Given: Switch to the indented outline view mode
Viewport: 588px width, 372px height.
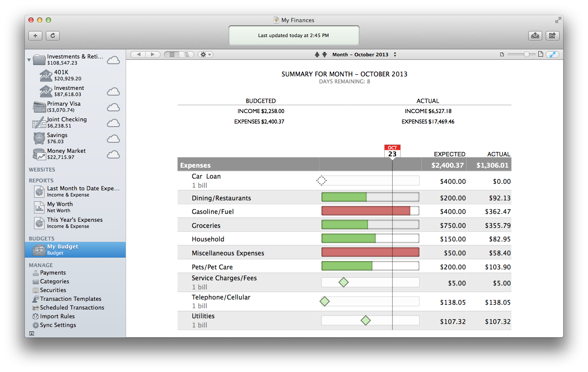Looking at the screenshot, I should click(186, 55).
